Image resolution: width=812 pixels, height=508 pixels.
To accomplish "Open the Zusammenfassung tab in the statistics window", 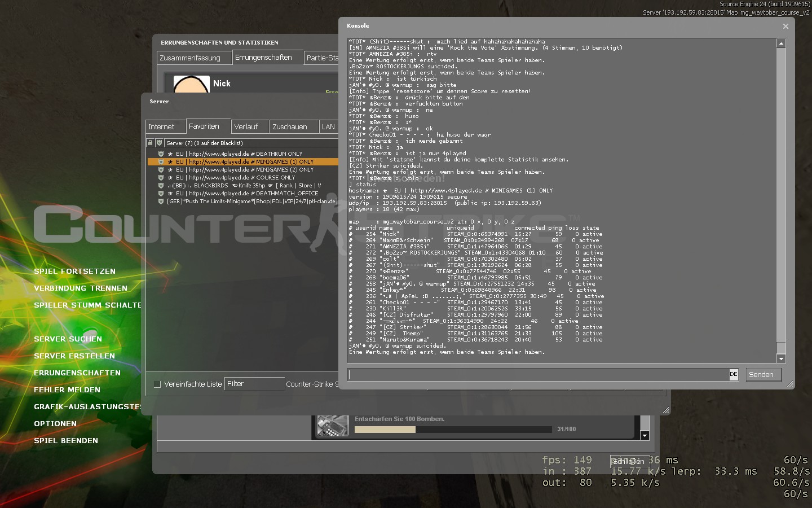I will [x=194, y=58].
